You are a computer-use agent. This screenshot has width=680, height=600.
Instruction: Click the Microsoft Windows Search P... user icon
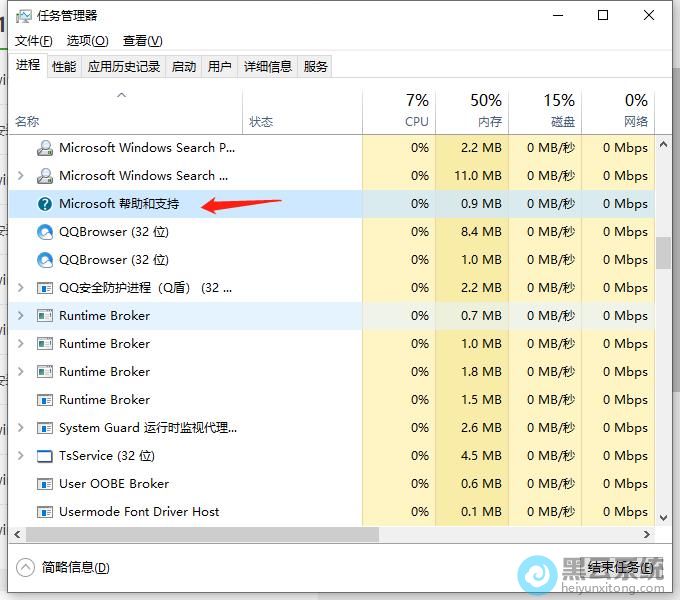coord(44,148)
